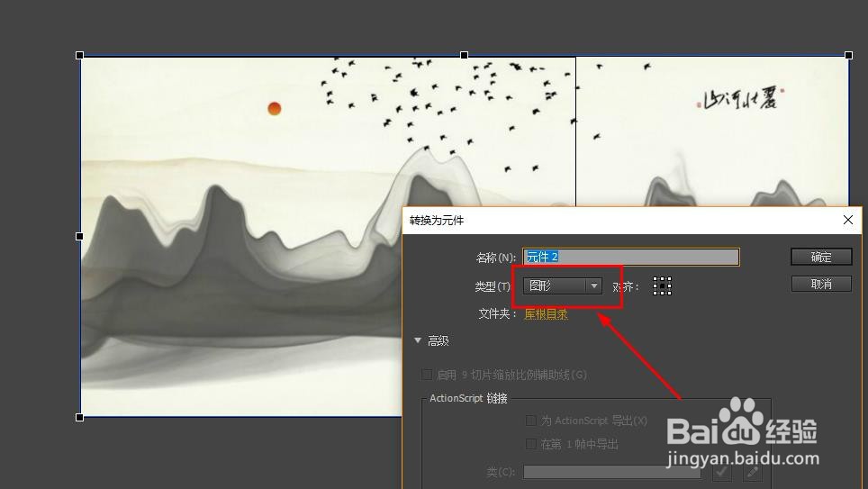Click the validate class checkmark icon
The height and width of the screenshot is (489, 868).
[x=720, y=472]
